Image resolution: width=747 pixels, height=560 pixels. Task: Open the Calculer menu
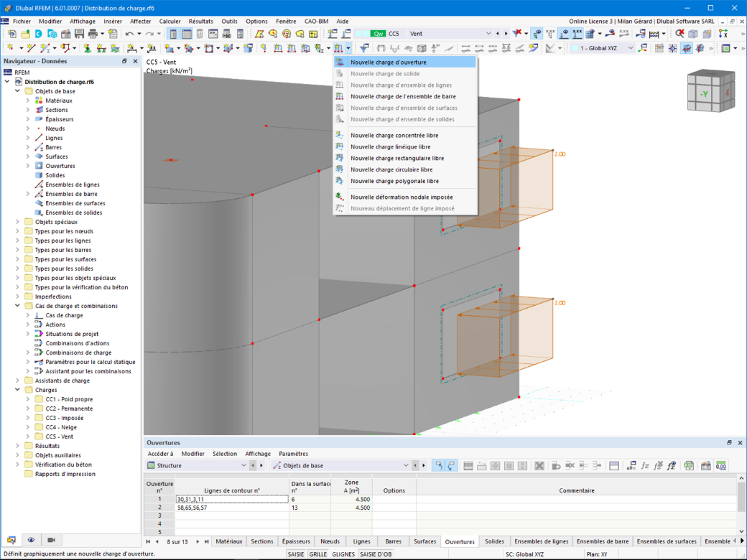170,22
